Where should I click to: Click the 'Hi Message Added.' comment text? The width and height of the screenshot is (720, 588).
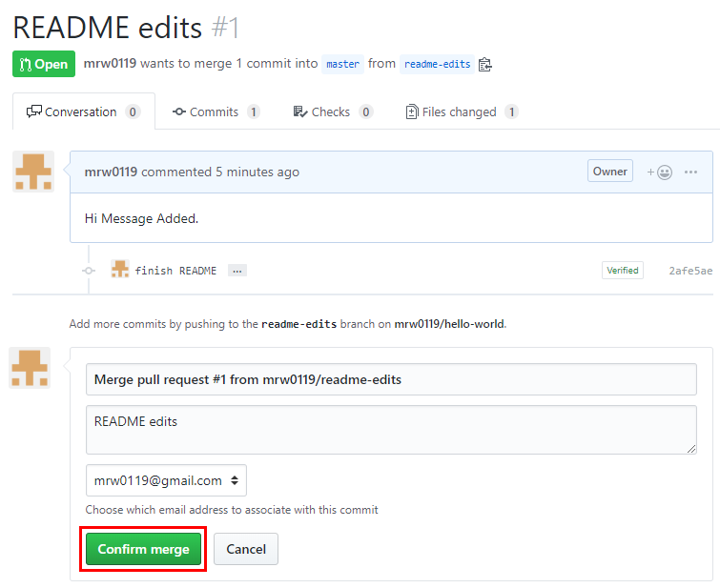(141, 218)
